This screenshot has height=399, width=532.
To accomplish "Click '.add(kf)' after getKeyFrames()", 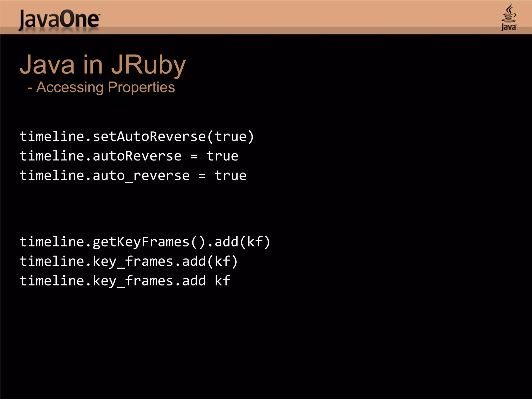I will tap(239, 242).
